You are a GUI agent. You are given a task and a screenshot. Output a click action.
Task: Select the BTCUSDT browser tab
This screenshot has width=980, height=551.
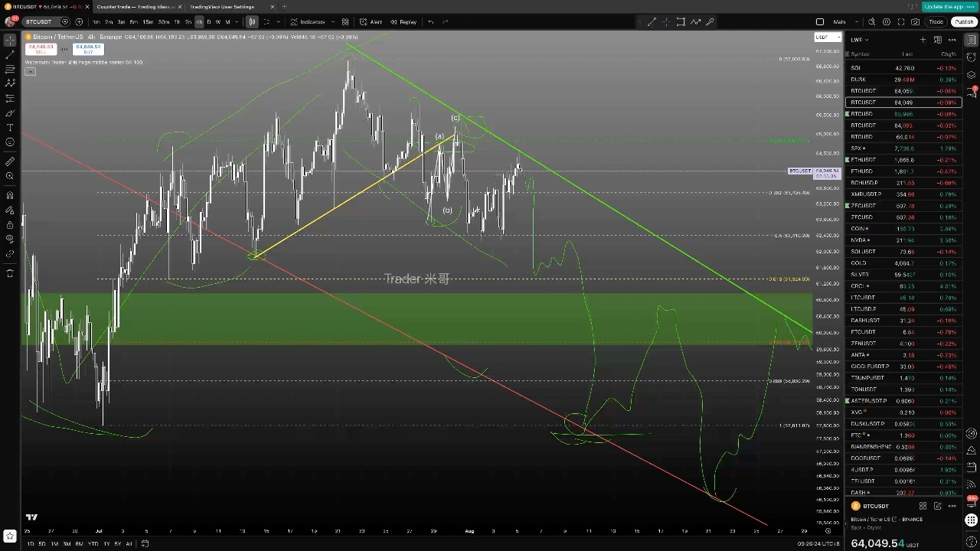[44, 7]
